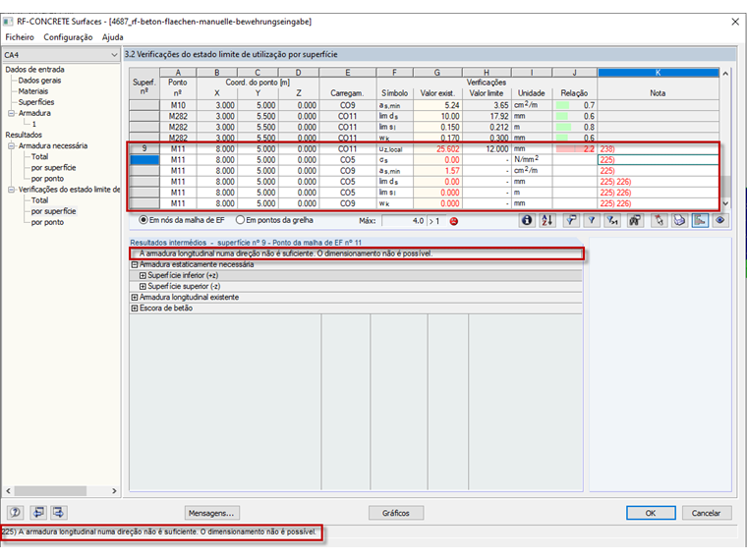Open the Configuração menu
The image size is (747, 560).
pos(68,37)
